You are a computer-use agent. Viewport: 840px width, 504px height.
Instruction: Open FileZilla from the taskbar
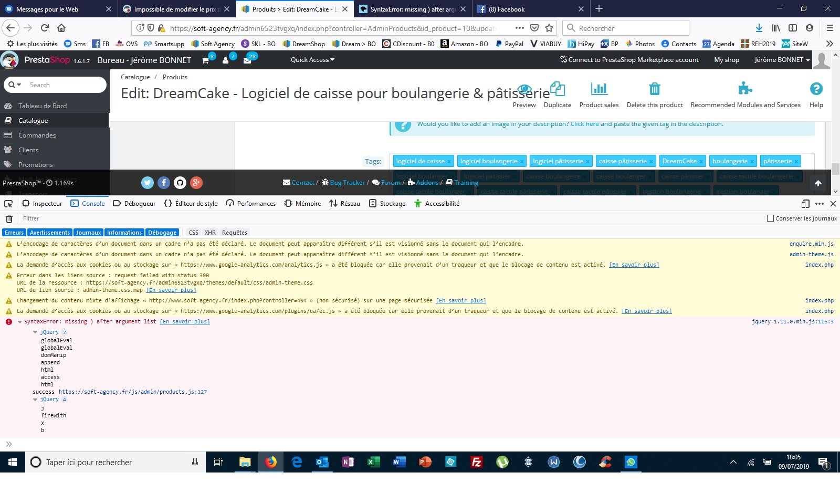point(477,462)
